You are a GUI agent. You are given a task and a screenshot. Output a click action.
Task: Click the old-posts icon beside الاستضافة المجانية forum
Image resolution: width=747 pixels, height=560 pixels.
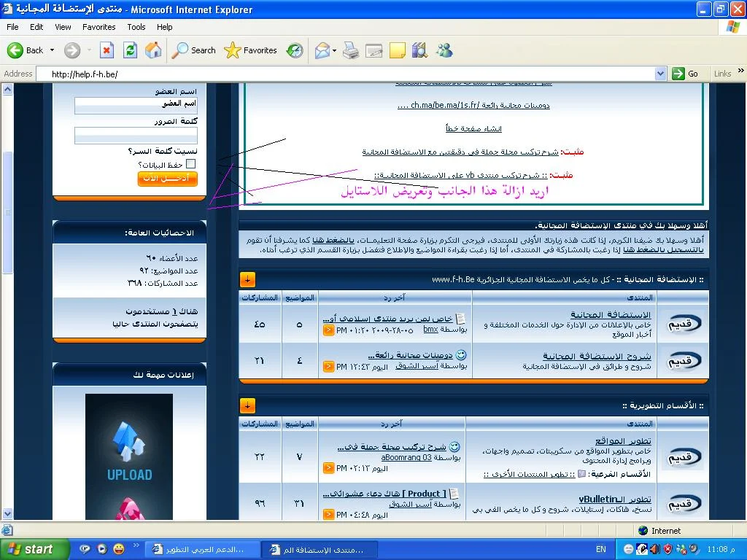683,324
